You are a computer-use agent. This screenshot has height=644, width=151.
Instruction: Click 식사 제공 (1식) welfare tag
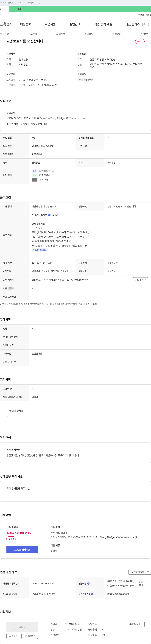86,79
